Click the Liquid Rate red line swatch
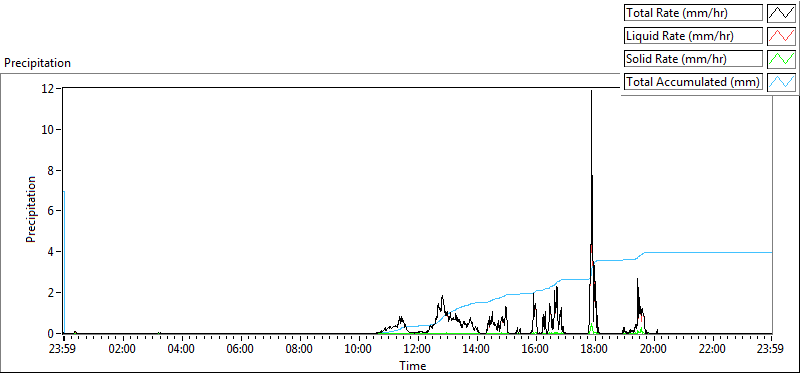This screenshot has height=373, width=800. pos(782,36)
